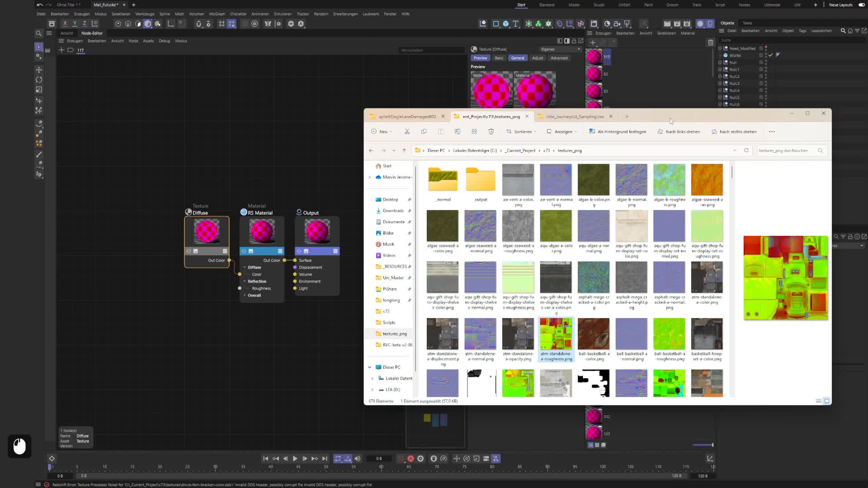
Task: Open the MoGraph menu
Action: point(217,14)
